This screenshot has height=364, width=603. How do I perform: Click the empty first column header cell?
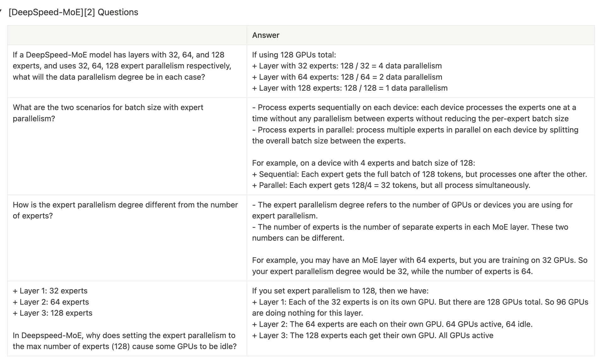pyautogui.click(x=127, y=35)
